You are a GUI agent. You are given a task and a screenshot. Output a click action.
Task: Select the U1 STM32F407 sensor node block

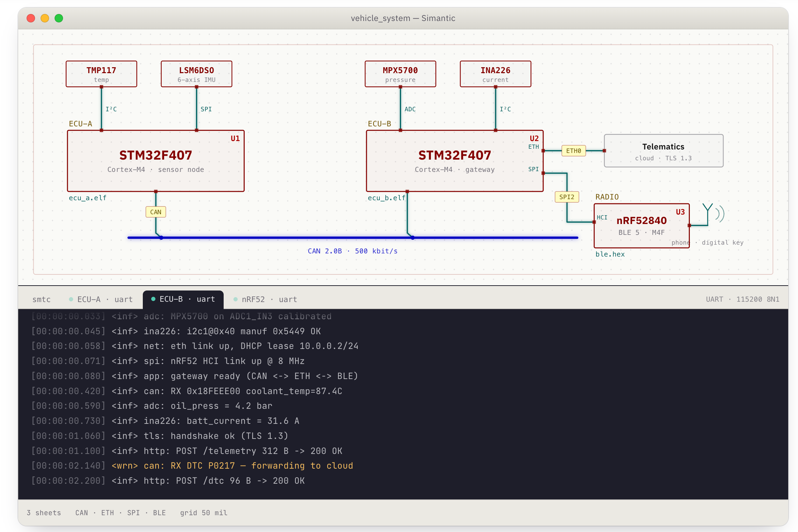coord(156,161)
